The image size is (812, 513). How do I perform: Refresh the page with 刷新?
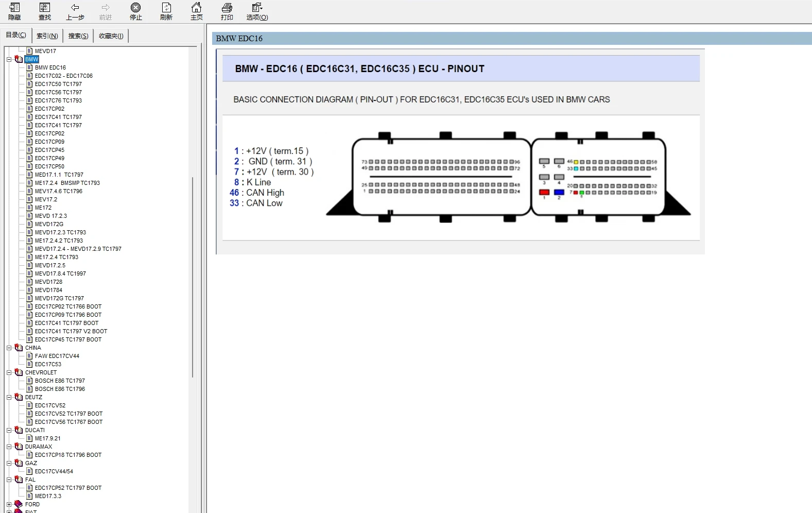pyautogui.click(x=166, y=11)
